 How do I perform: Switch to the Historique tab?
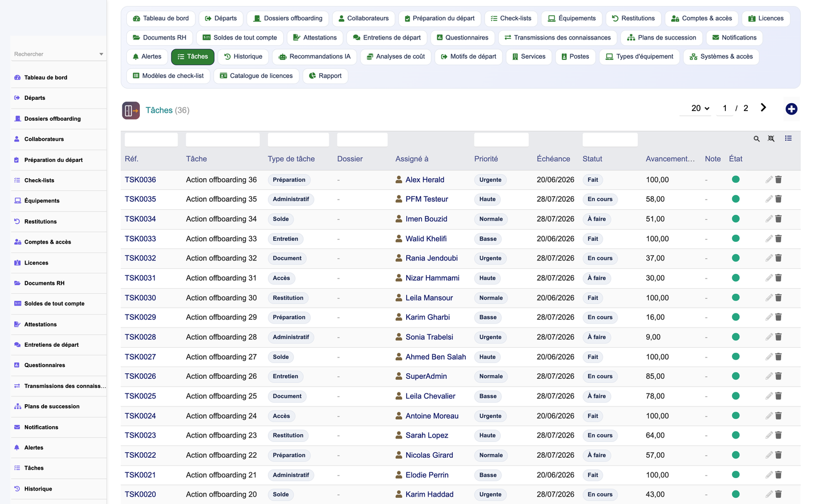(243, 57)
